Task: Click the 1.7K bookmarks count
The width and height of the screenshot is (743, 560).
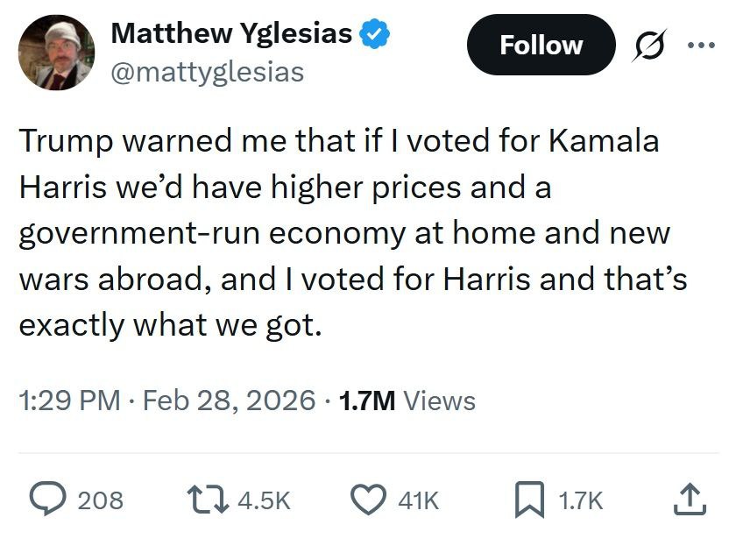Action: (x=580, y=501)
